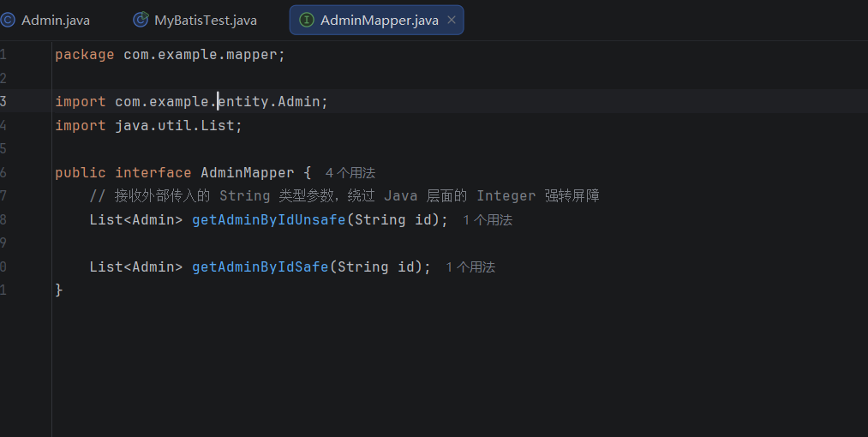Switch to the Admin.java tab

pos(45,21)
